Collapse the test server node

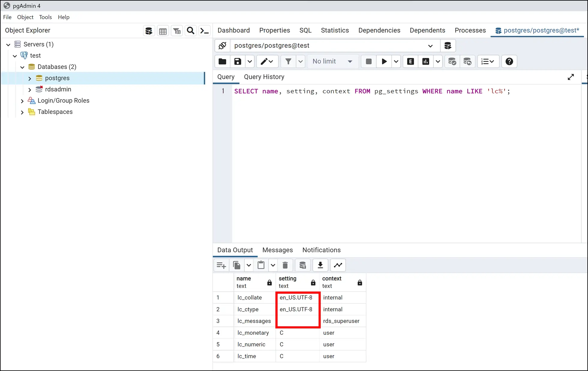point(15,56)
